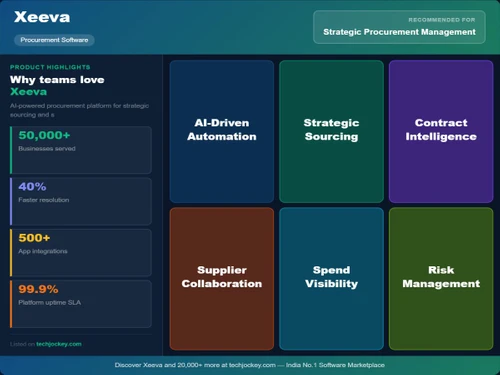Screen dimensions: 500x375
Task: Click the 'Businesses served' label
Action: 47,149
